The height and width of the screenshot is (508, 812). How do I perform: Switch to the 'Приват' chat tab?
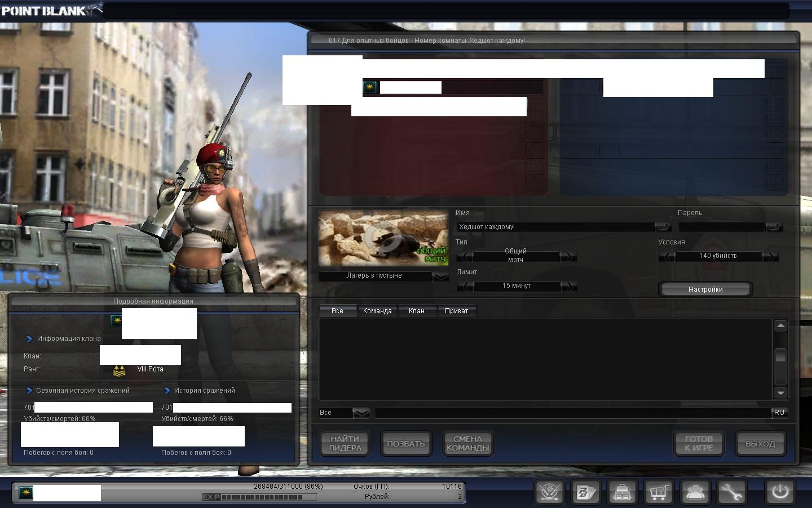pyautogui.click(x=456, y=311)
